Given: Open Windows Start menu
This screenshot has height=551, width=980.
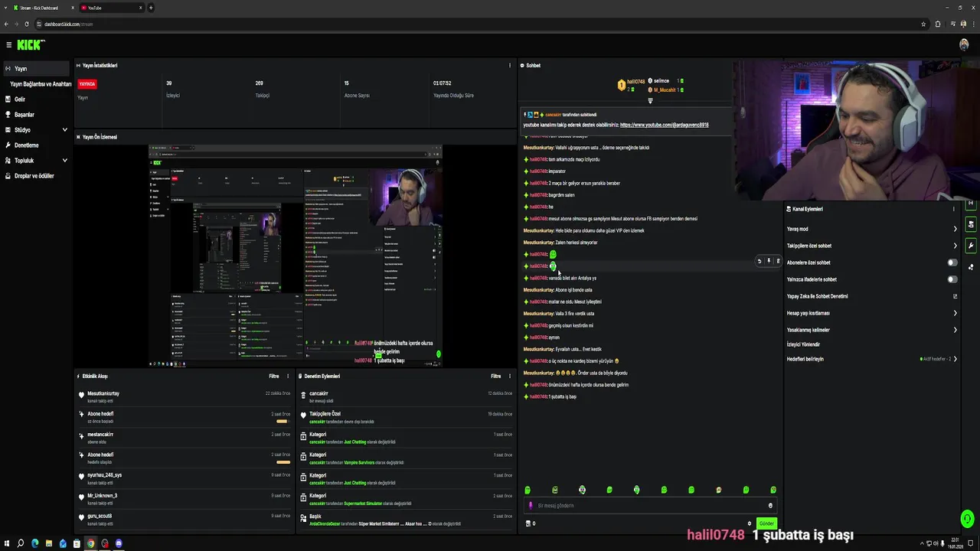Looking at the screenshot, I should (7, 543).
